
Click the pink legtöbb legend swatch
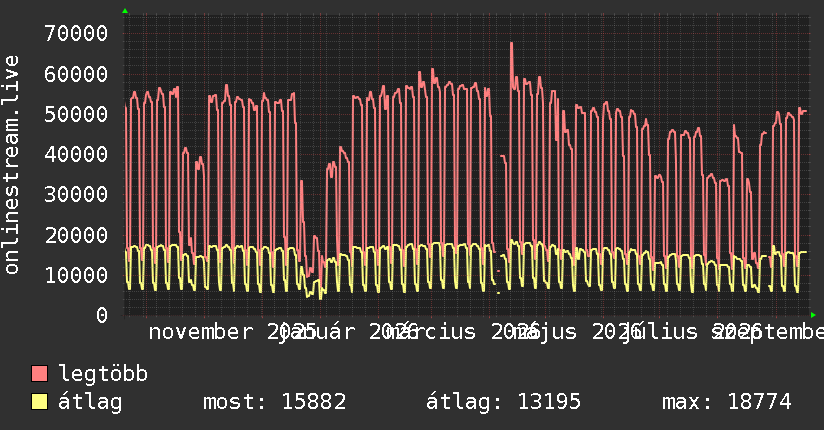click(x=39, y=374)
